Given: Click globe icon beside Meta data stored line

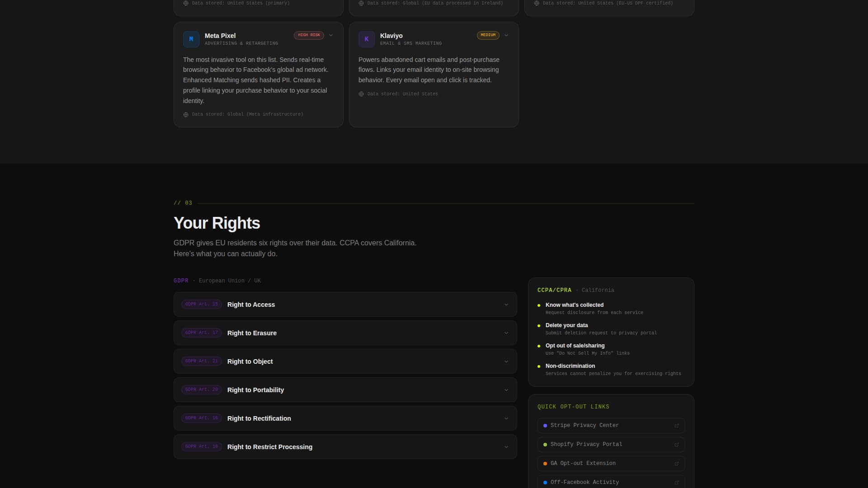Looking at the screenshot, I should pos(186,115).
